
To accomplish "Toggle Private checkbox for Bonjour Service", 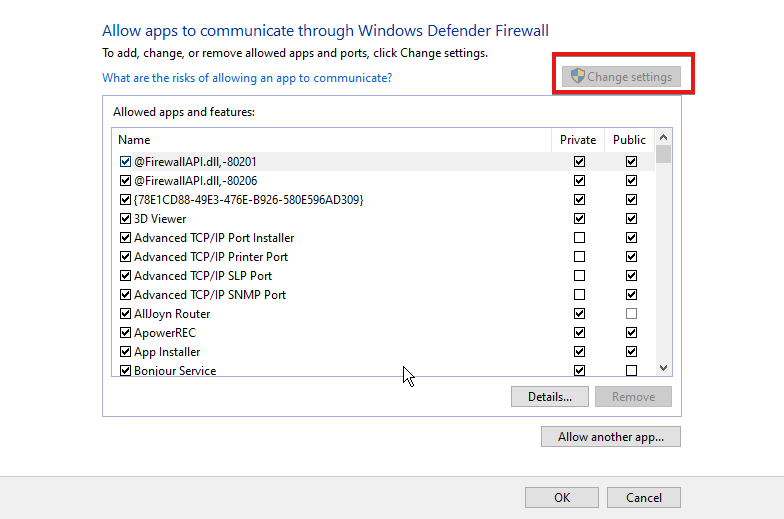I will pyautogui.click(x=579, y=370).
